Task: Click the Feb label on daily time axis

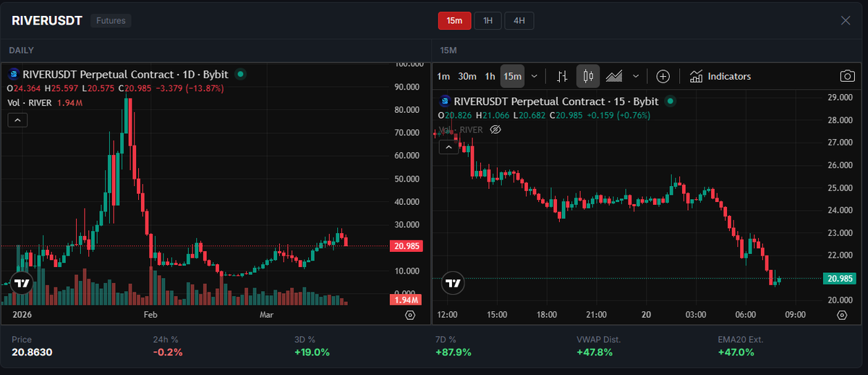Action: pyautogui.click(x=150, y=315)
